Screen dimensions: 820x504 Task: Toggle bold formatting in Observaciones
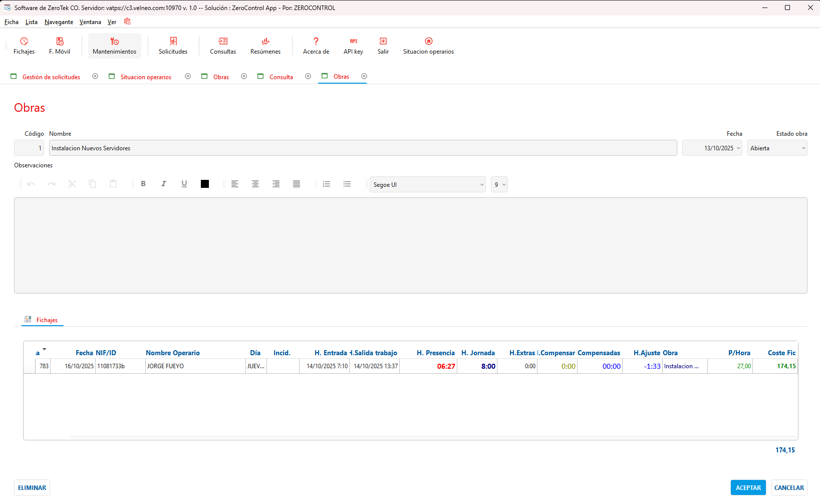point(143,184)
